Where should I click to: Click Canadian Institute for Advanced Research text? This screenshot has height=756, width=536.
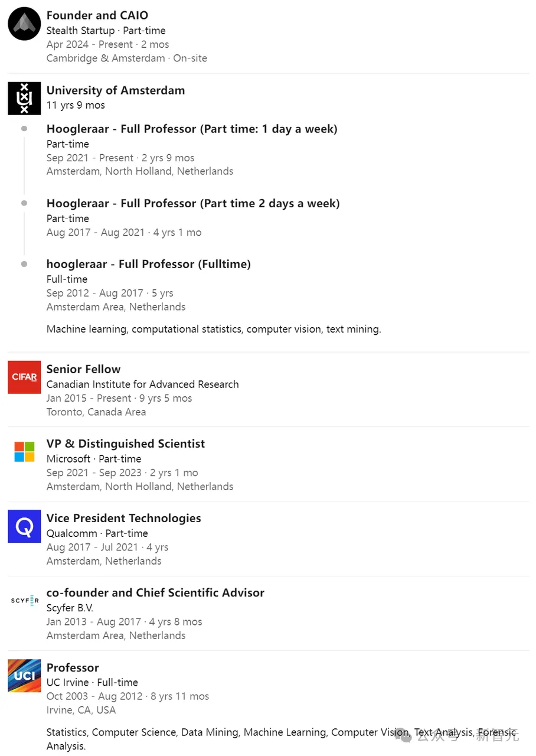[x=143, y=384]
